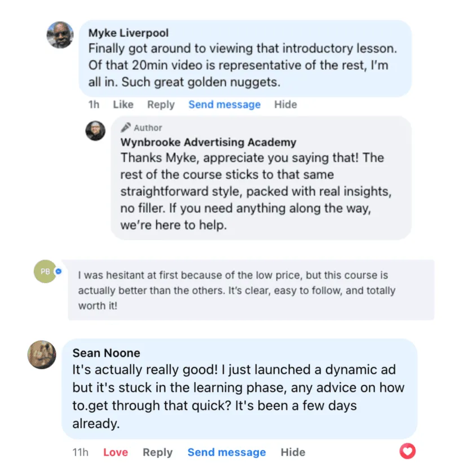Click the heart reaction icon
The width and height of the screenshot is (476, 476).
(x=407, y=451)
